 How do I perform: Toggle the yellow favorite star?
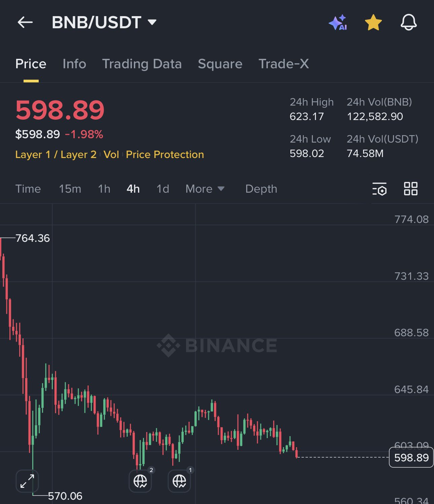click(x=373, y=23)
